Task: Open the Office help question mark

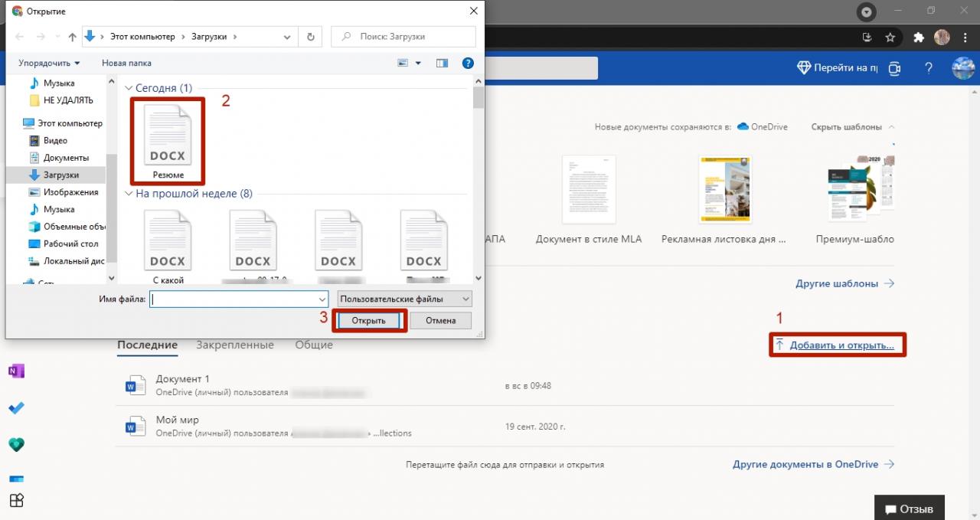Action: (x=929, y=68)
